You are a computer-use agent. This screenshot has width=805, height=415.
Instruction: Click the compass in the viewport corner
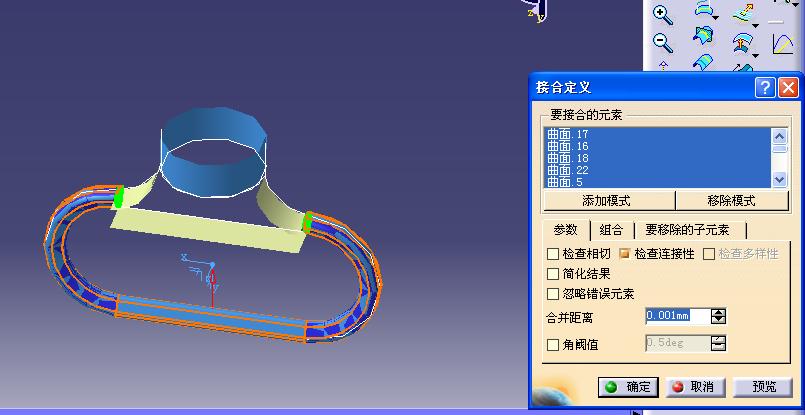[x=536, y=10]
